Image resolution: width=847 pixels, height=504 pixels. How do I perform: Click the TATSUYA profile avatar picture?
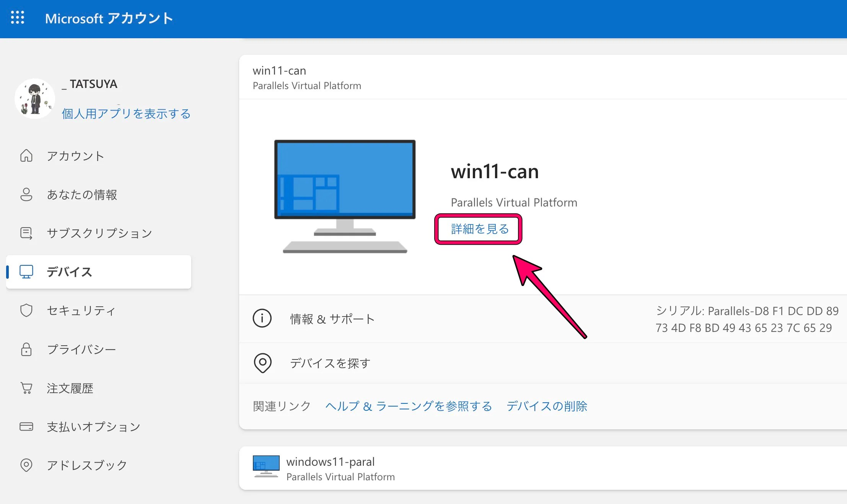34,99
